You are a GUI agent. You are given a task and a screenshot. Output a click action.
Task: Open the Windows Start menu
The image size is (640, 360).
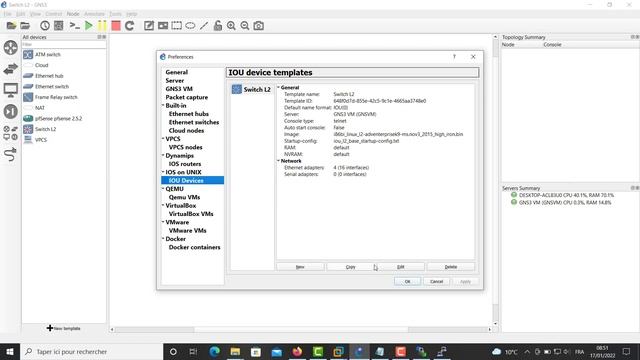(10, 351)
